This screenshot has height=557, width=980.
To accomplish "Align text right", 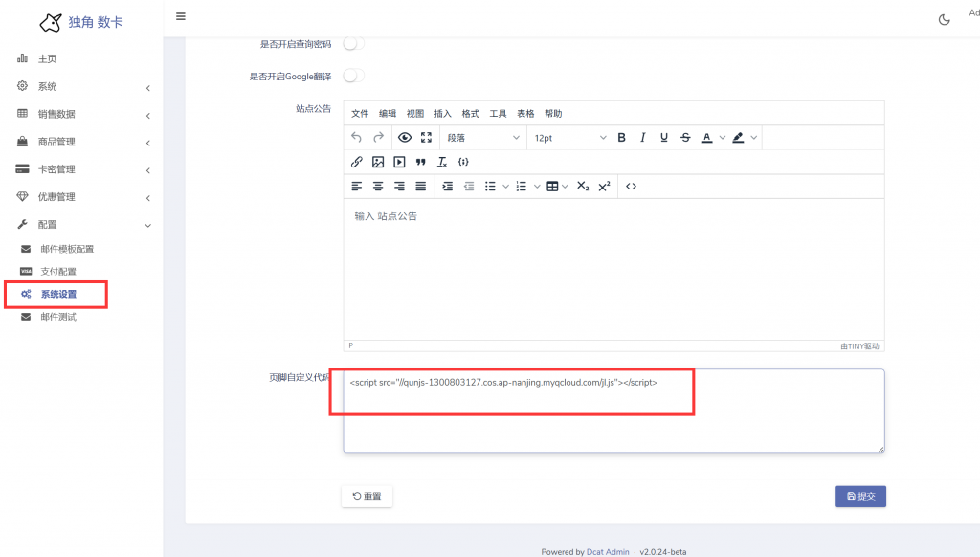I will tap(399, 187).
